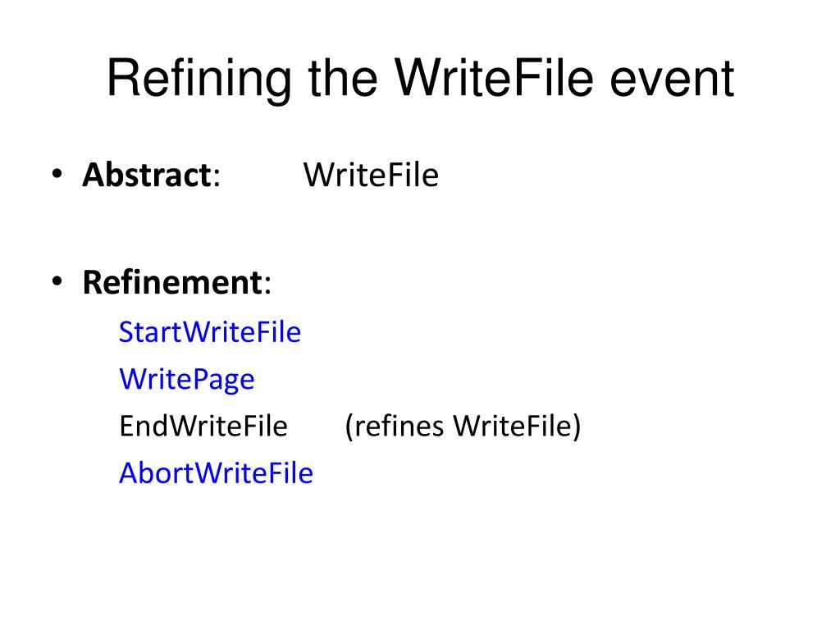Select the bold Refinement label

[x=172, y=282]
